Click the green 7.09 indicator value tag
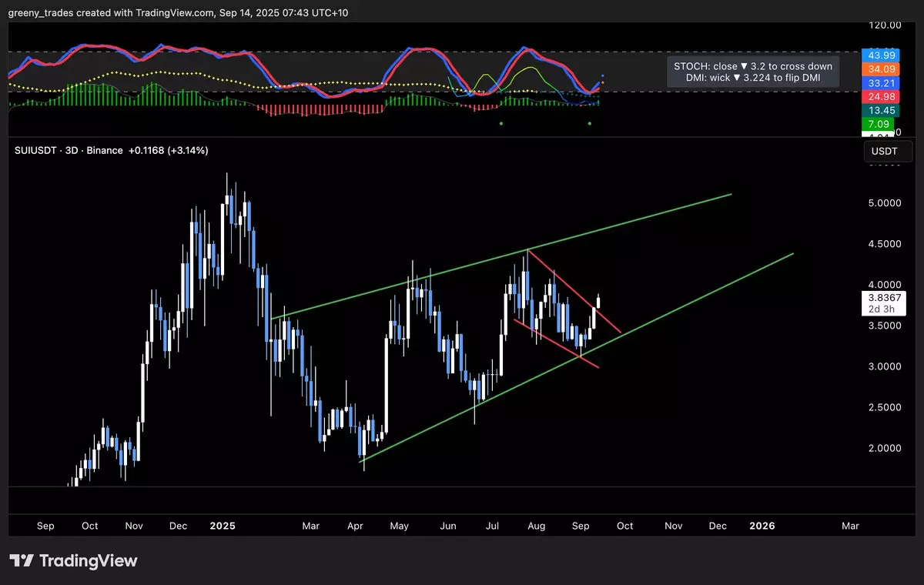924x585 pixels. click(880, 123)
